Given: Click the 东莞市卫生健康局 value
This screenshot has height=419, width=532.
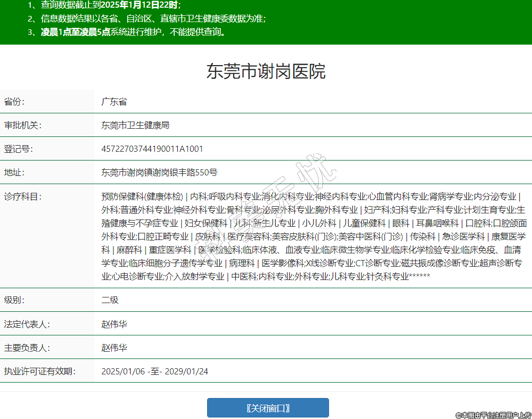Looking at the screenshot, I should [135, 125].
